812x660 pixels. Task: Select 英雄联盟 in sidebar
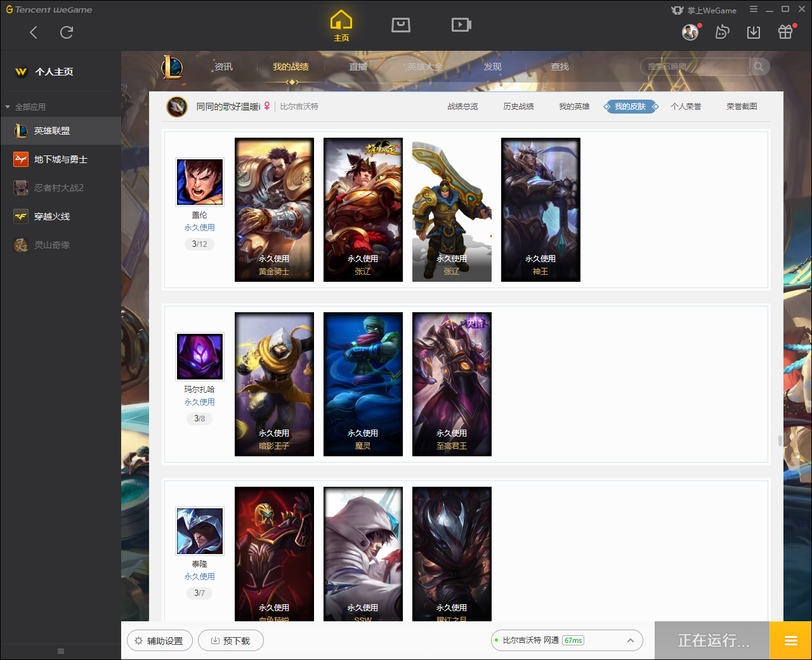point(60,131)
